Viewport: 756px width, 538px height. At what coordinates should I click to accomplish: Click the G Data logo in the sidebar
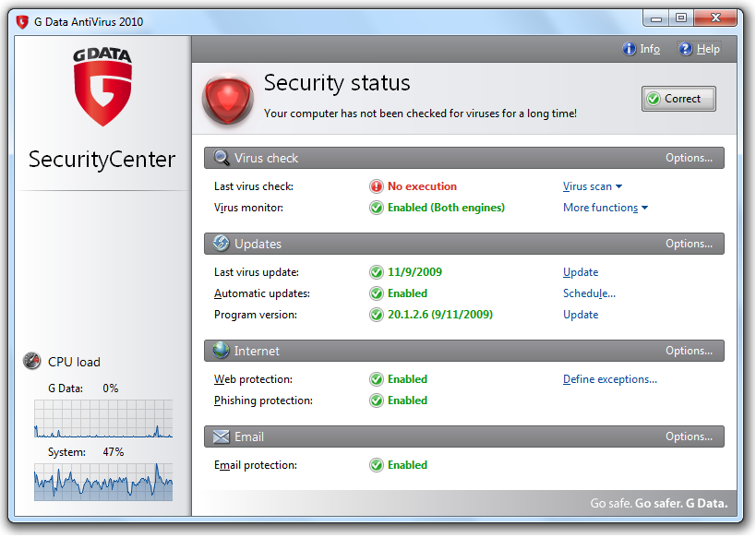pos(102,87)
